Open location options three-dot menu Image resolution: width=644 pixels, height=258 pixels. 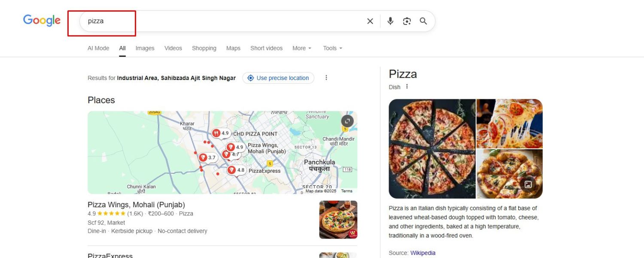click(x=326, y=78)
